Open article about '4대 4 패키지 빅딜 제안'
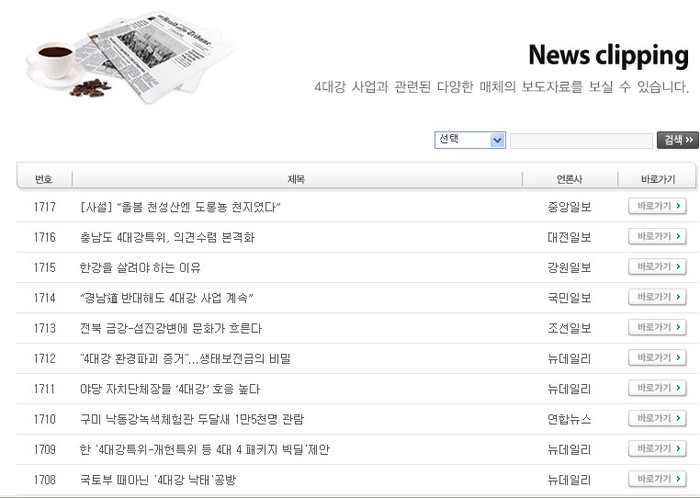The image size is (700, 498). pos(204,450)
